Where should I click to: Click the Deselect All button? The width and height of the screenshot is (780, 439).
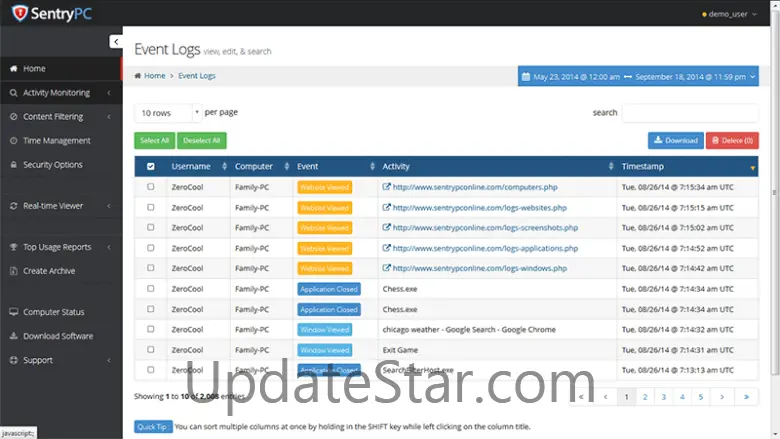(201, 141)
